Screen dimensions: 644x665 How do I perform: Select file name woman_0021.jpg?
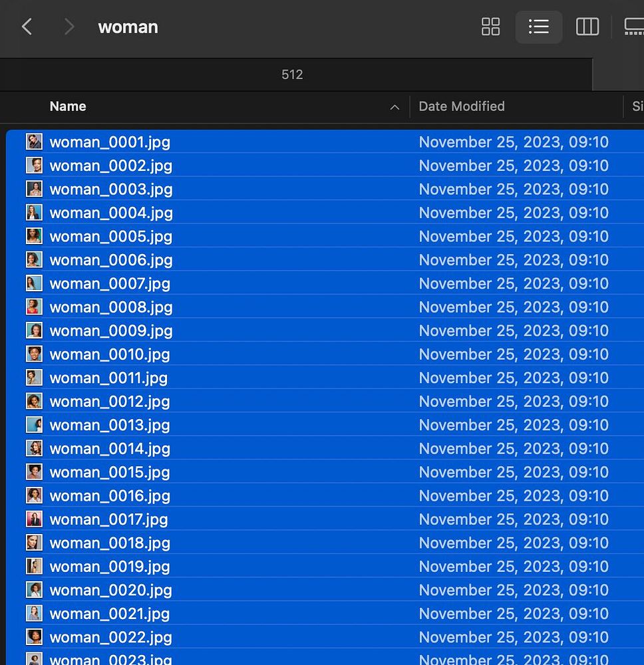click(110, 614)
